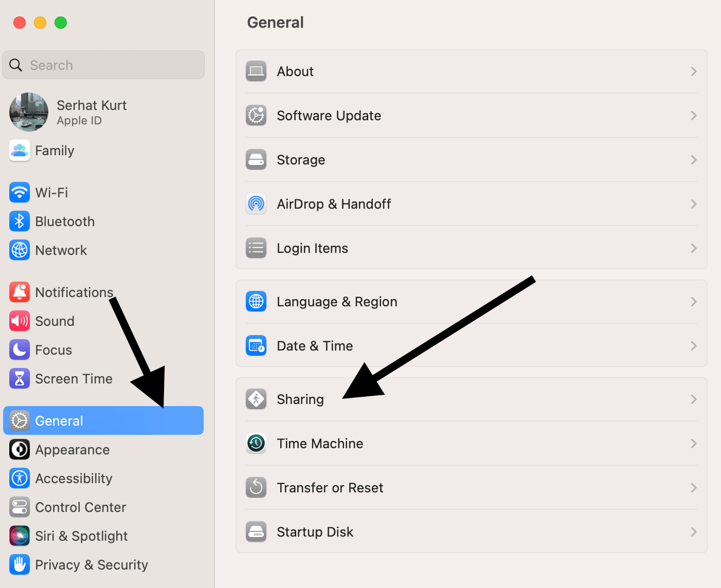This screenshot has height=588, width=721.
Task: Click the Login Items list icon
Action: 256,248
